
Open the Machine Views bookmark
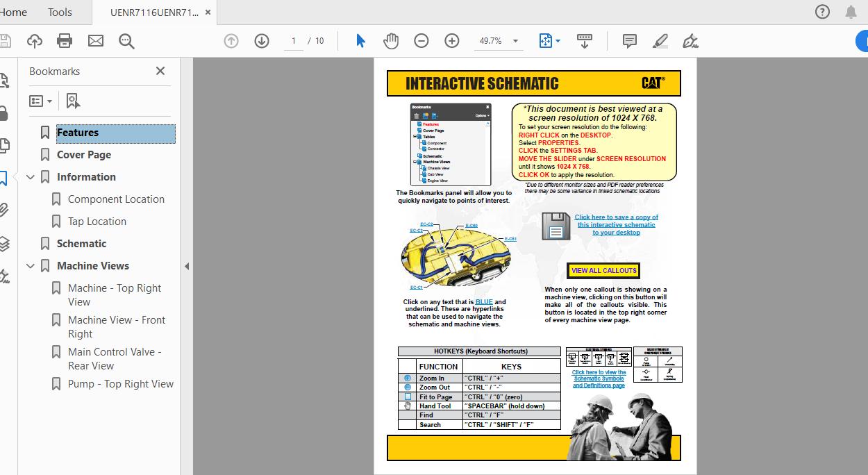93,266
